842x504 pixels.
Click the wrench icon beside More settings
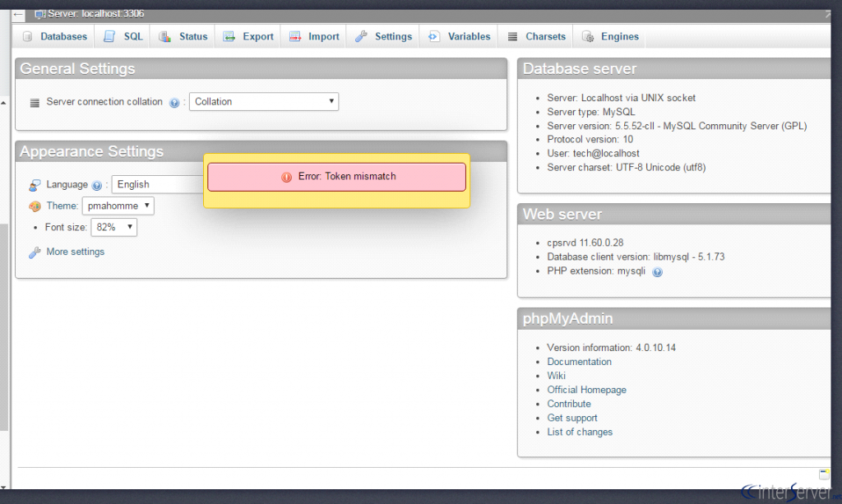pyautogui.click(x=35, y=252)
